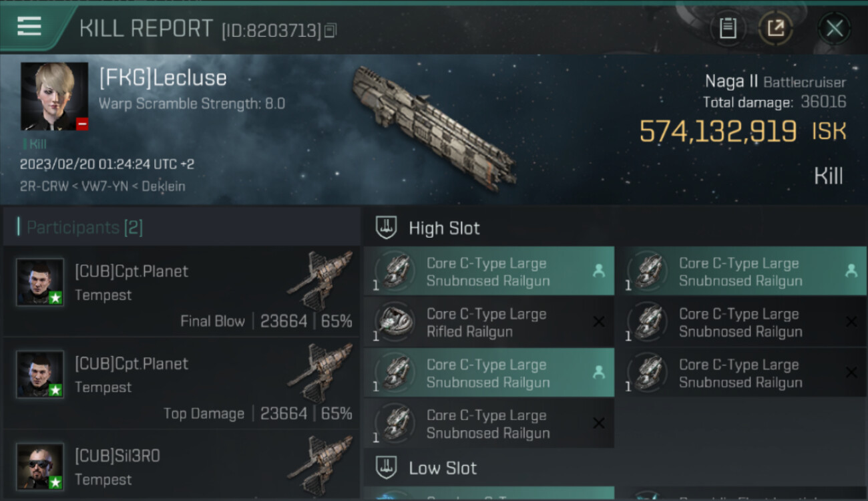Share the kill report externally
The width and height of the screenshot is (868, 501).
pos(776,28)
